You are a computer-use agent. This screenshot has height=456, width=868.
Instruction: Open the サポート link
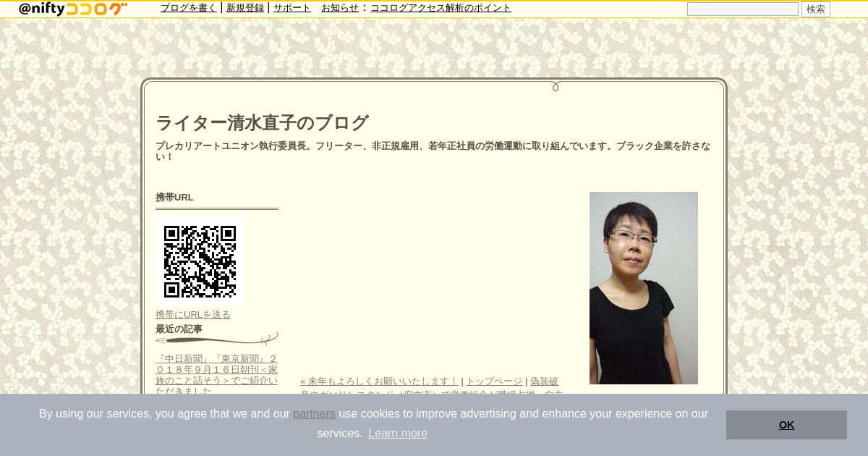[x=292, y=8]
